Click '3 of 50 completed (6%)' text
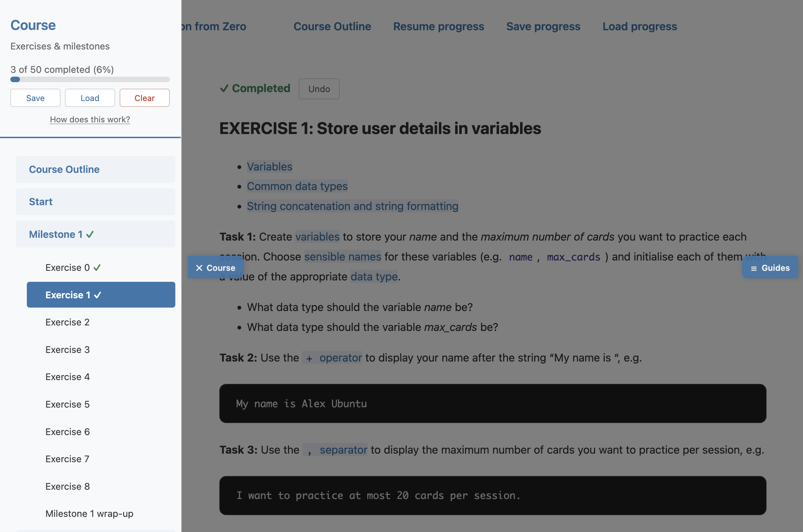 pyautogui.click(x=62, y=69)
